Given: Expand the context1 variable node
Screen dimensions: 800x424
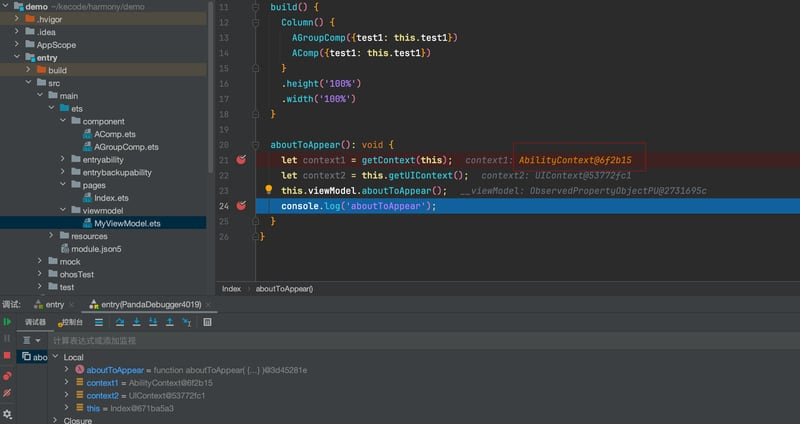Looking at the screenshot, I should pyautogui.click(x=66, y=382).
